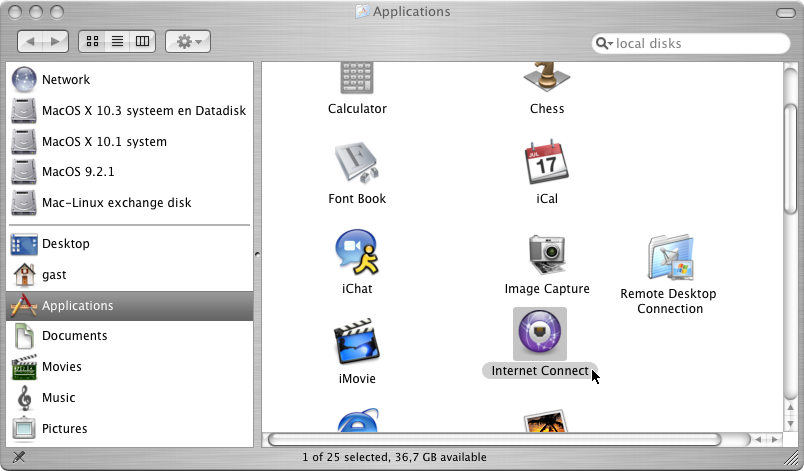Select the Internet Explorer icon at bottom

click(358, 420)
